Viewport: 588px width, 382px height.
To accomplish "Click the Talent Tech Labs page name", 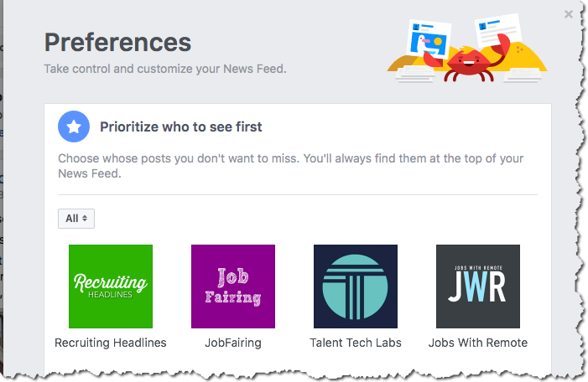I will click(356, 343).
